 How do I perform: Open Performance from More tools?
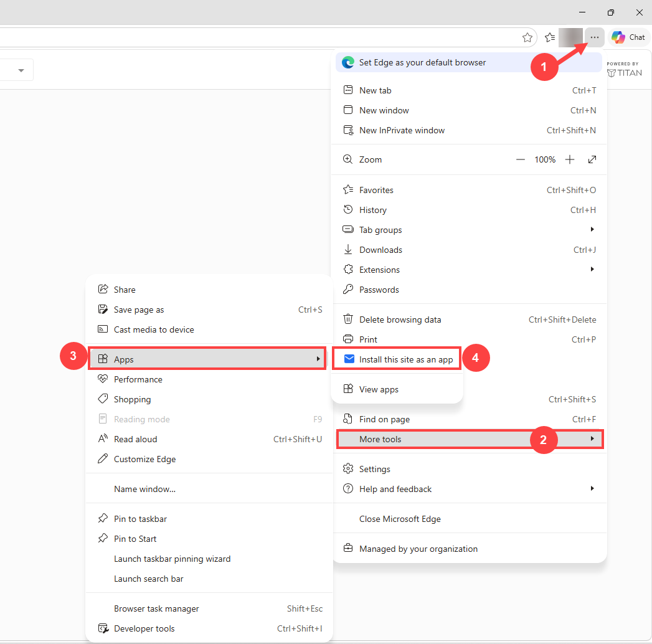(x=209, y=379)
